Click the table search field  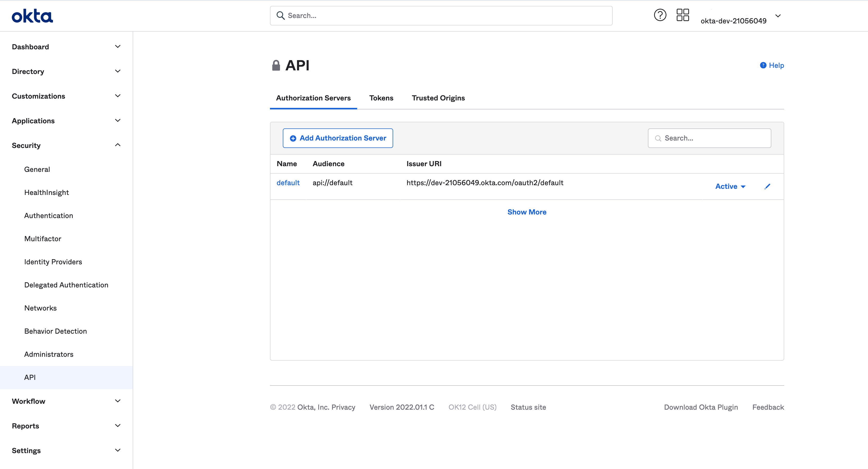point(709,138)
